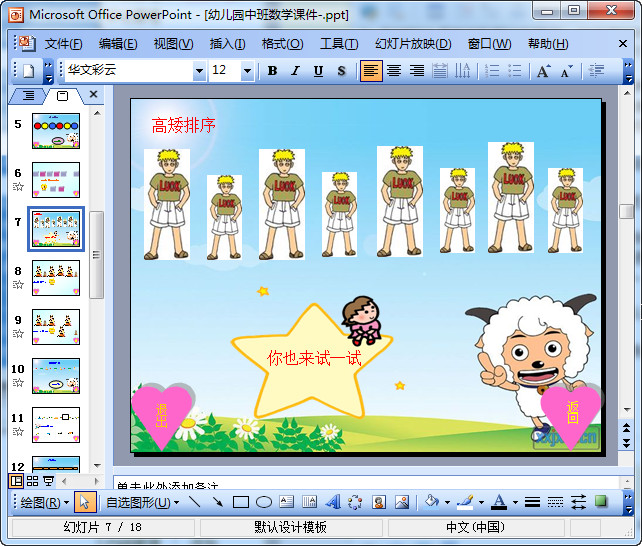Select the Rectangle drawing tool
The width and height of the screenshot is (642, 546).
pos(241,502)
